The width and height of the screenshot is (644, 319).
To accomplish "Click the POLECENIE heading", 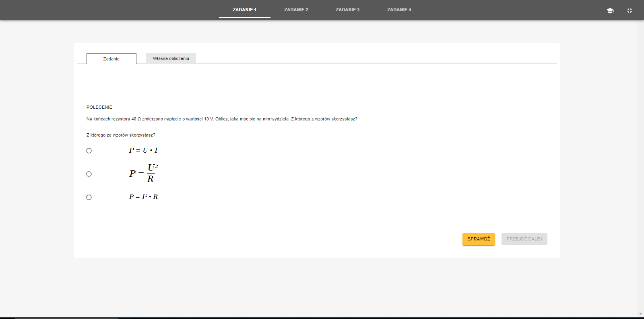I will click(99, 107).
